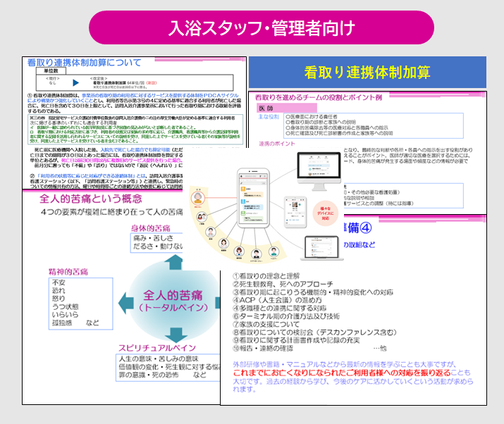Click the 看取り連携体制加算 blue header
This screenshot has width=504, height=424.
click(367, 72)
